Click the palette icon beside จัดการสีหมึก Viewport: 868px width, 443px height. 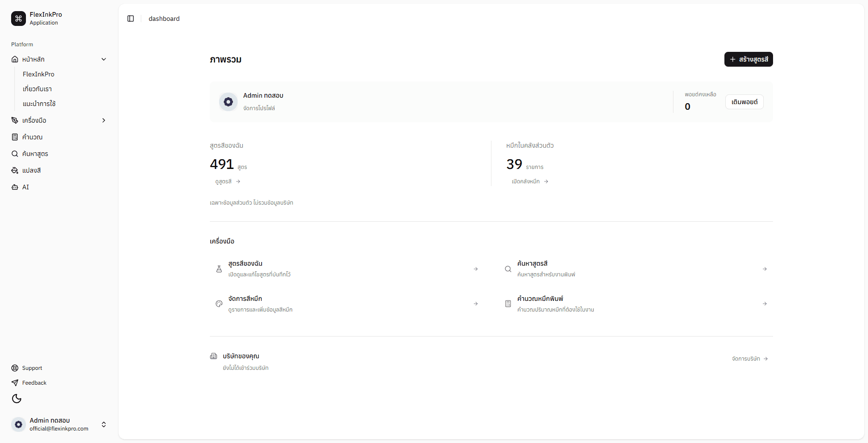pos(219,304)
